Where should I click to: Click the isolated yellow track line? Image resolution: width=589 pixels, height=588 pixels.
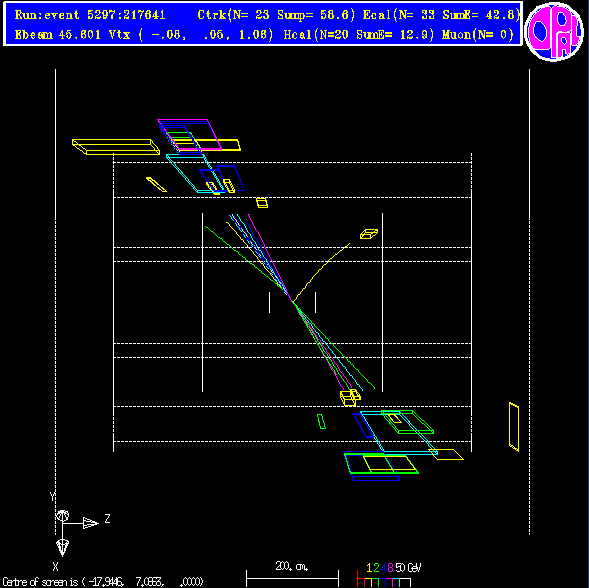pos(321,272)
